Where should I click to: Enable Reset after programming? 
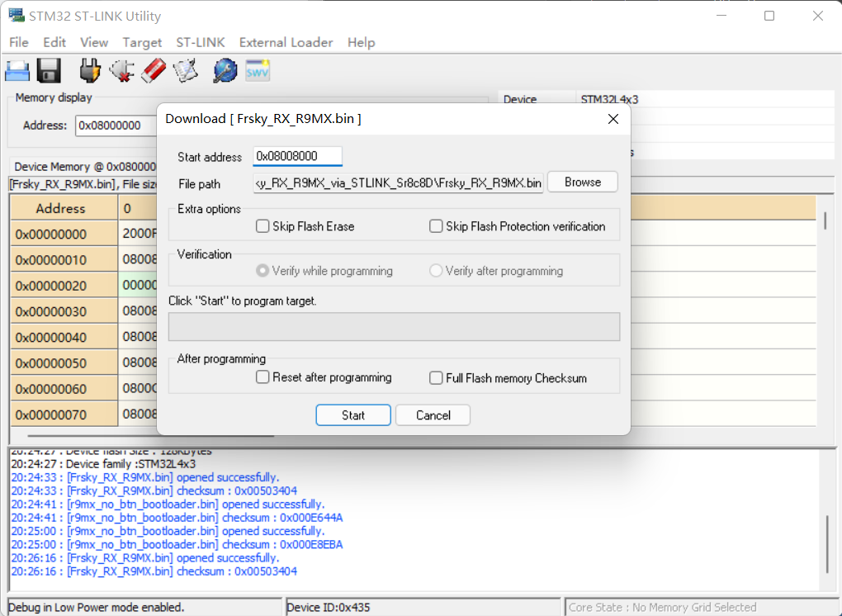click(262, 377)
